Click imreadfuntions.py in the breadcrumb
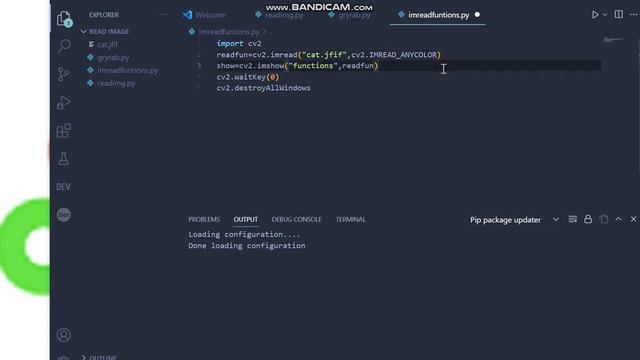This screenshot has height=360, width=640. [x=229, y=31]
